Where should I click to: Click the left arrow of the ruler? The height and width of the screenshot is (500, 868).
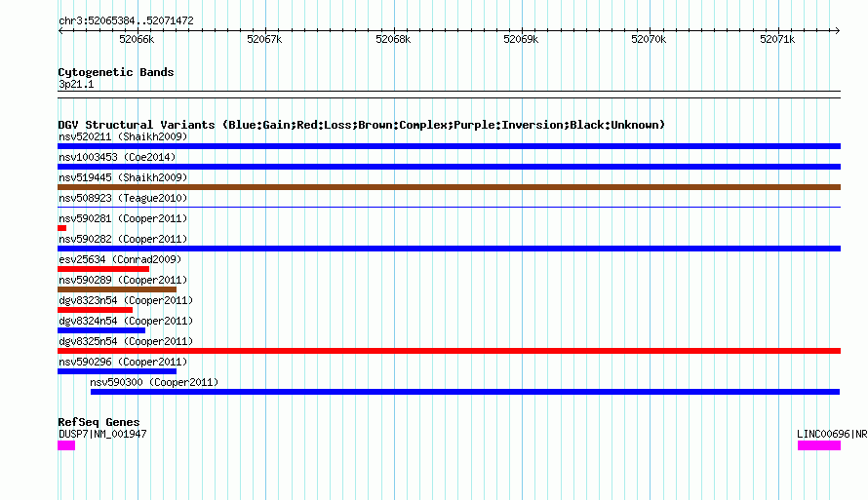(60, 30)
